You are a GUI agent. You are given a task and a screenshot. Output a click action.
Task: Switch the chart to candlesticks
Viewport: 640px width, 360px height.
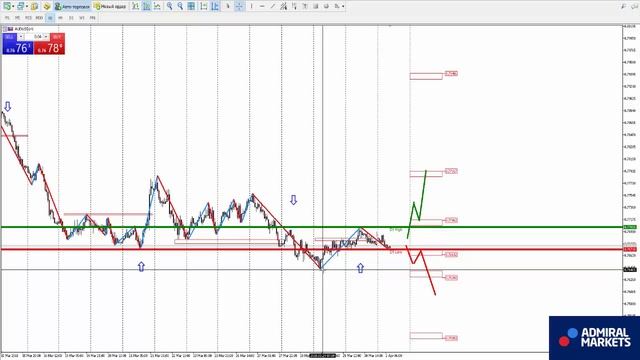(x=146, y=6)
